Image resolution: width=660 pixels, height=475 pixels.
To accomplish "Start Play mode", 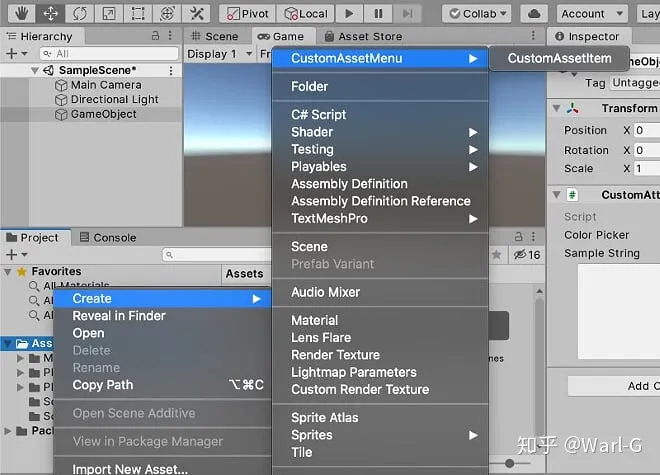I will point(349,13).
